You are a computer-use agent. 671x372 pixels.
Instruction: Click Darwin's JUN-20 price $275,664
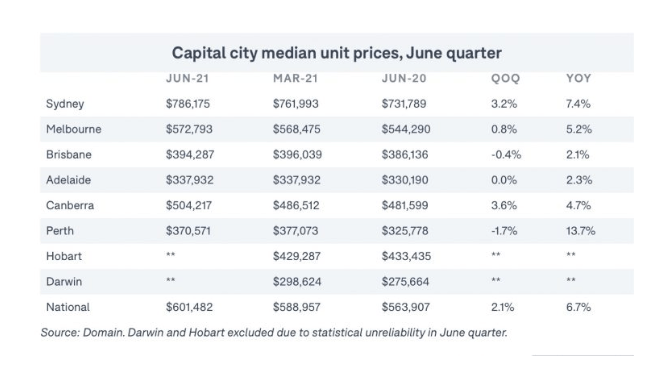tap(405, 282)
